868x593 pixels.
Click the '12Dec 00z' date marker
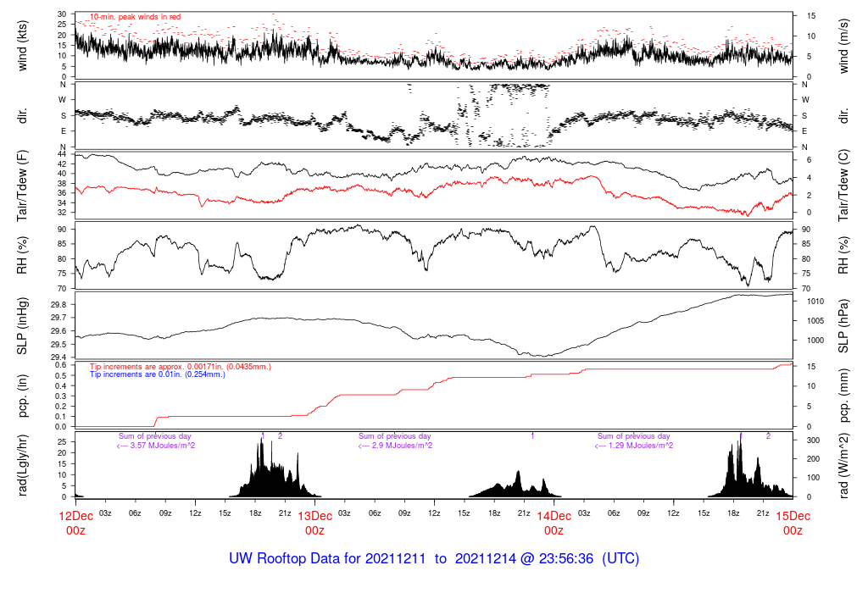tap(75, 524)
